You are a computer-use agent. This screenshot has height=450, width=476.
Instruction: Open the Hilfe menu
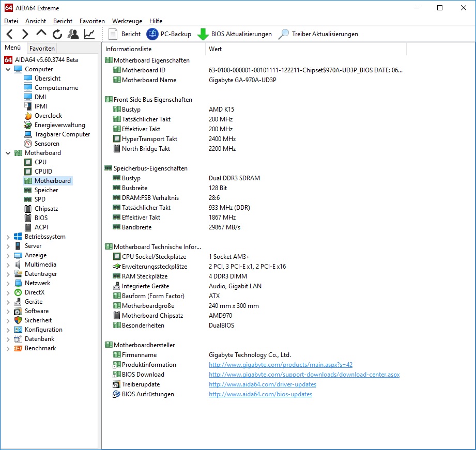(156, 21)
